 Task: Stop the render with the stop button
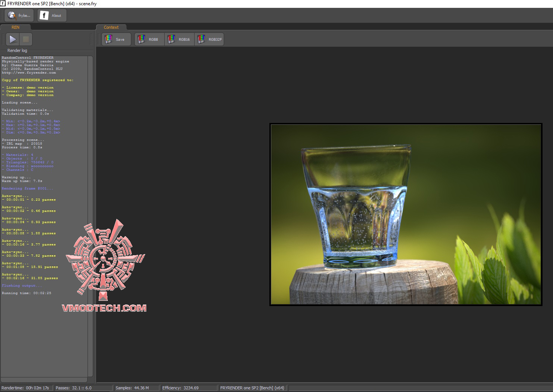click(x=26, y=39)
